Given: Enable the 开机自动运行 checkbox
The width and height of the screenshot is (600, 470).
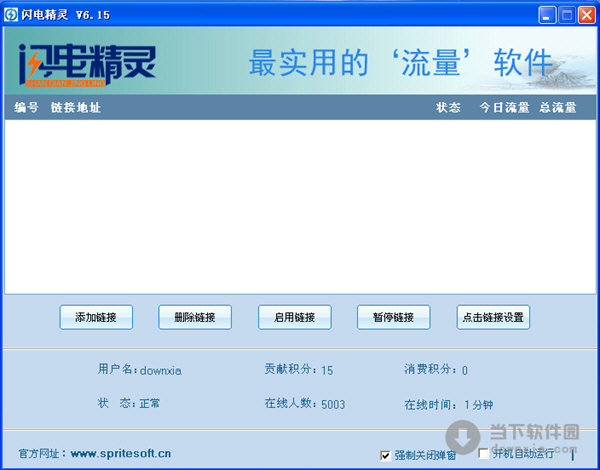Looking at the screenshot, I should 484,455.
